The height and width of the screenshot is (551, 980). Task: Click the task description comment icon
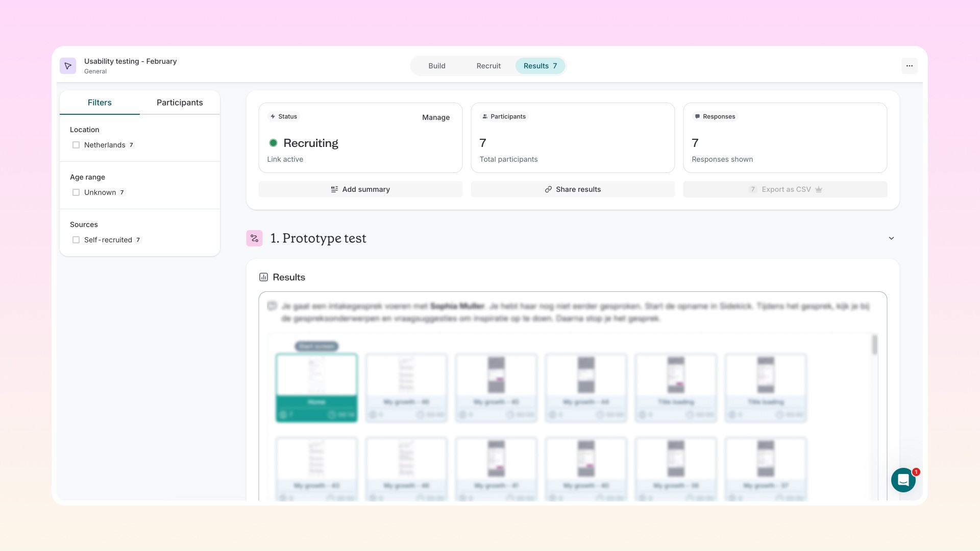coord(272,306)
